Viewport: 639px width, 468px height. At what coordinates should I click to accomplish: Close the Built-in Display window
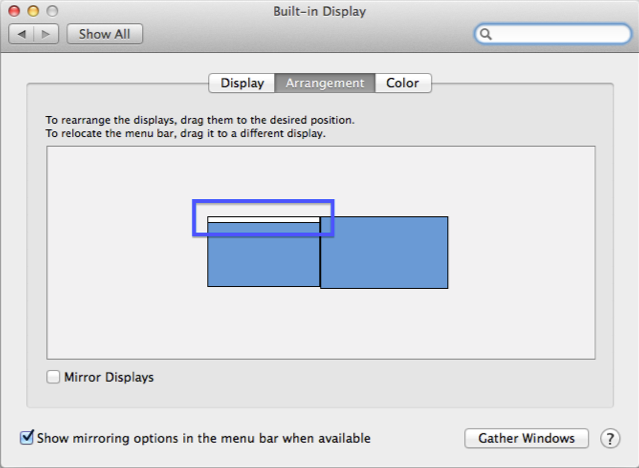[15, 11]
